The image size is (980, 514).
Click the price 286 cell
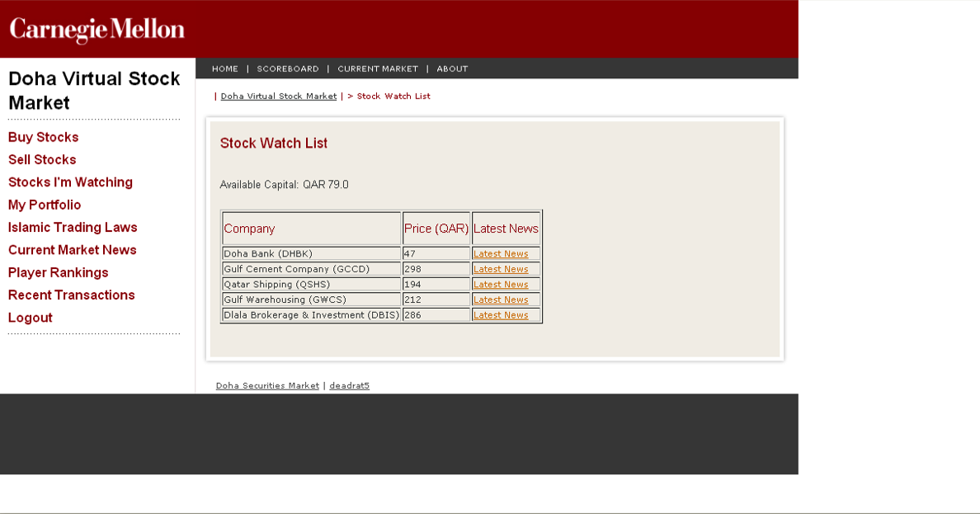coord(436,314)
